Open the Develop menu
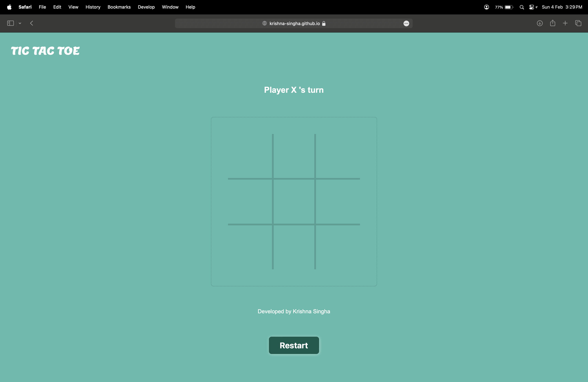This screenshot has width=588, height=382. tap(146, 7)
